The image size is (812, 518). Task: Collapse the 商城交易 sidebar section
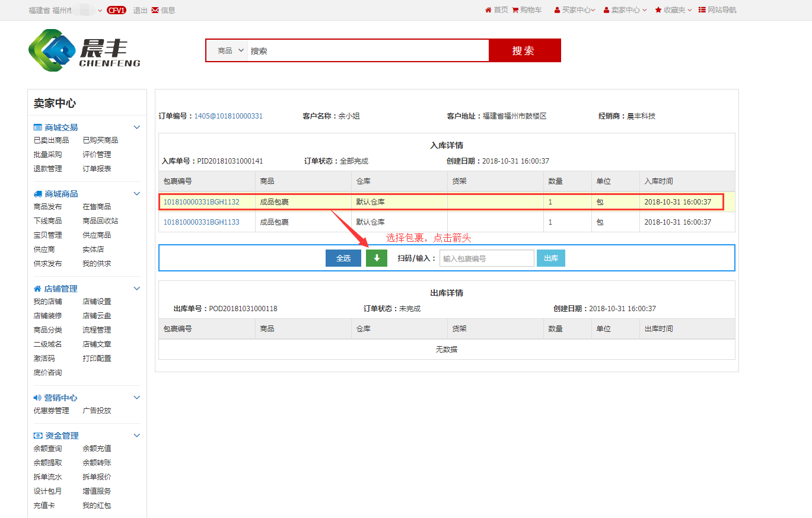(x=136, y=127)
